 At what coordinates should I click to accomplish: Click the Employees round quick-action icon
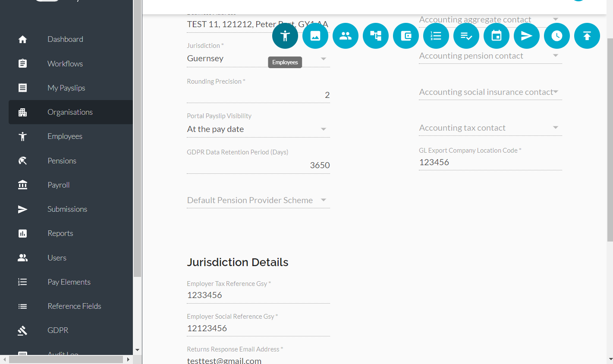(285, 36)
